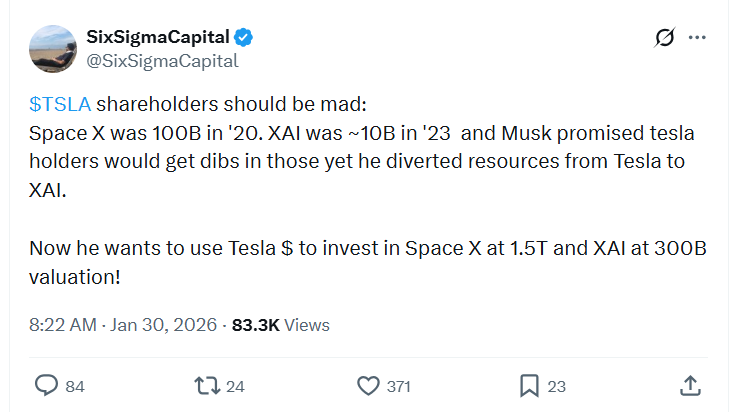Click the share upload icon
The height and width of the screenshot is (412, 741).
click(689, 385)
